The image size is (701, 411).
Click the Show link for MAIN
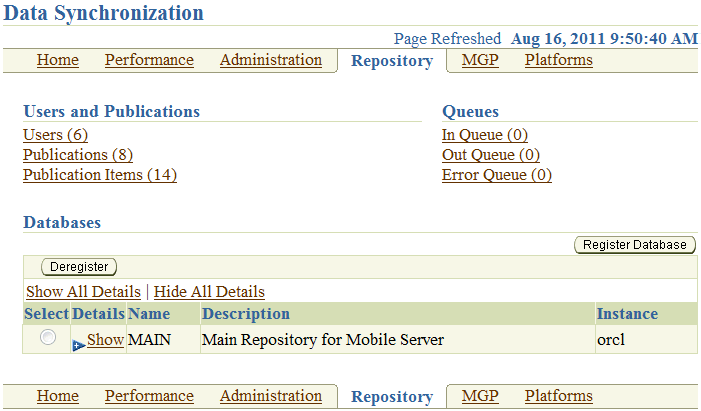[x=106, y=340]
